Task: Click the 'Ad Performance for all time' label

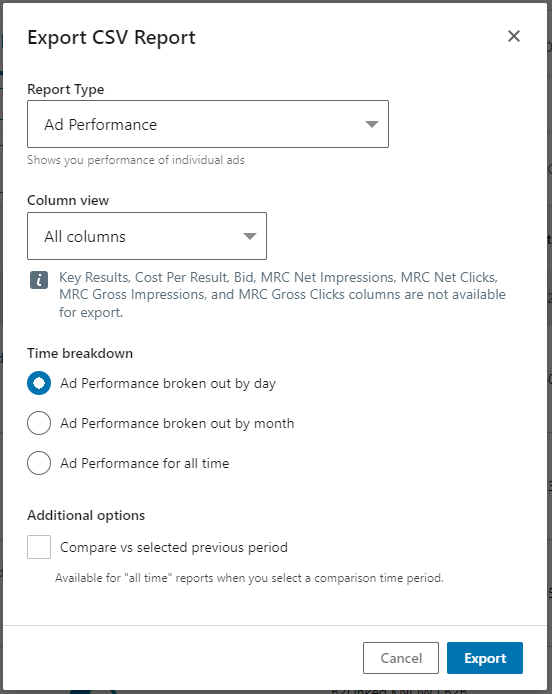Action: click(145, 463)
